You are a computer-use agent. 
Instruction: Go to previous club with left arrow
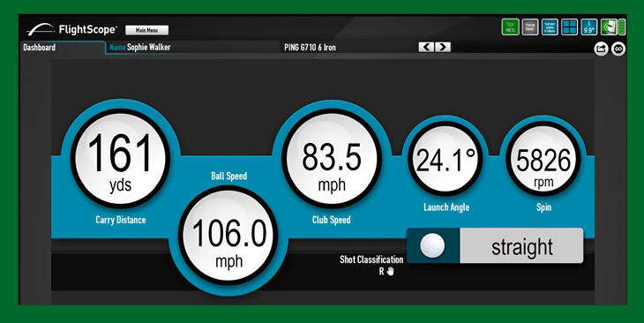(x=426, y=48)
